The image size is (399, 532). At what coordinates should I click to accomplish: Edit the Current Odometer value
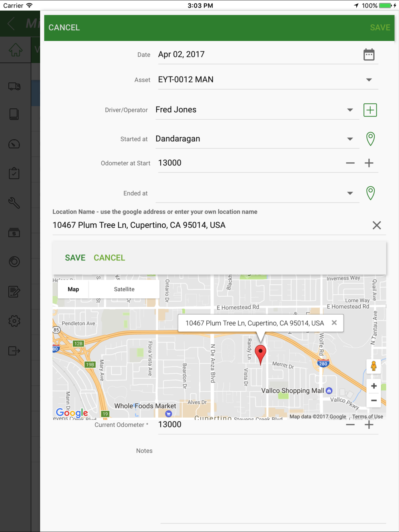(249, 425)
